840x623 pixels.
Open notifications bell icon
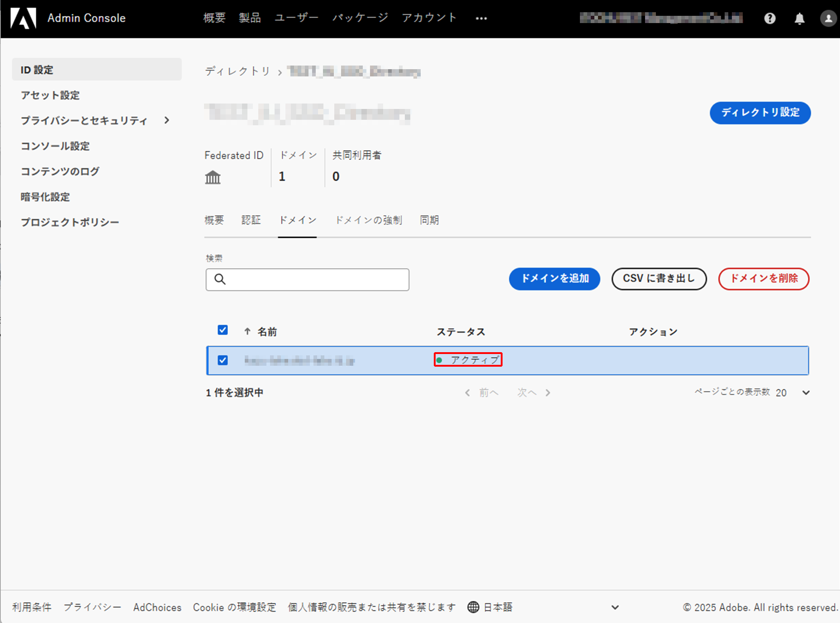point(799,19)
